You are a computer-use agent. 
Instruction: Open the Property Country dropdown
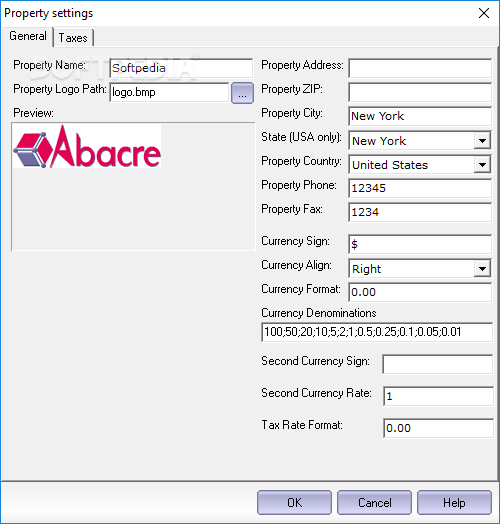[x=482, y=164]
